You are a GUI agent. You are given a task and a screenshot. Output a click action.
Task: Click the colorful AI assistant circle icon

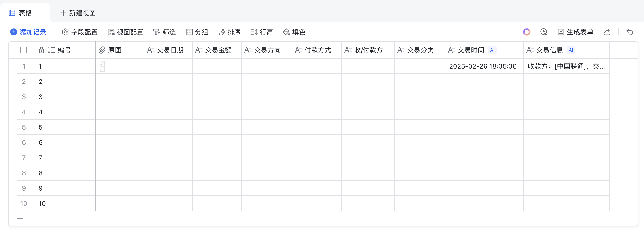[x=526, y=32]
